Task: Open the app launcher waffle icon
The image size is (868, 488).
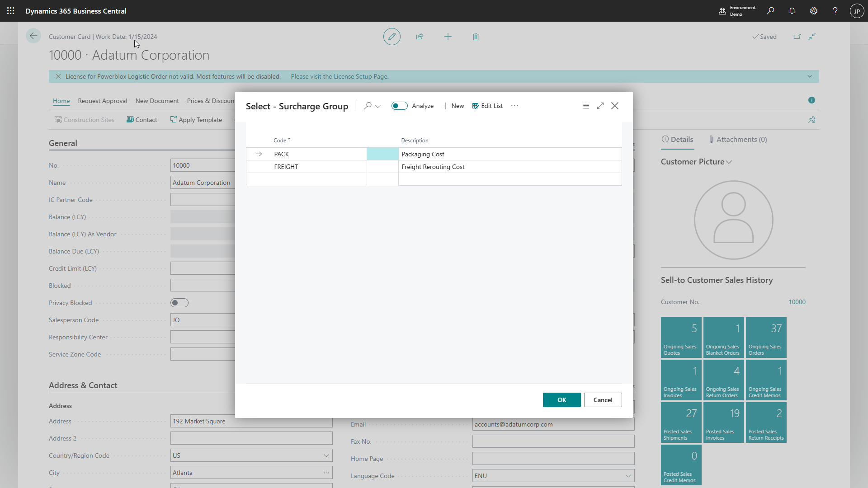Action: pos(11,11)
